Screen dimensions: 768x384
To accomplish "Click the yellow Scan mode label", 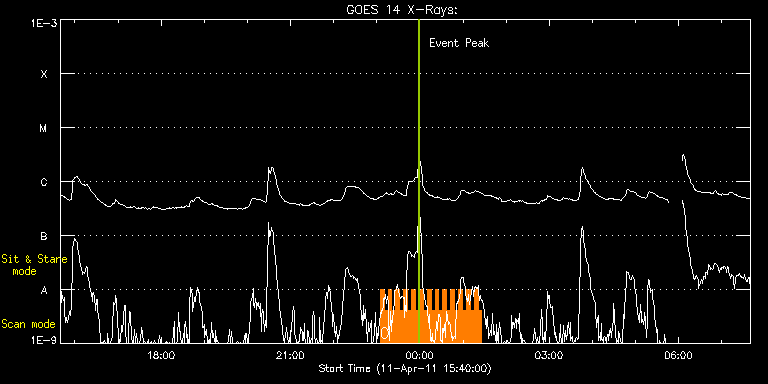I will click(28, 324).
